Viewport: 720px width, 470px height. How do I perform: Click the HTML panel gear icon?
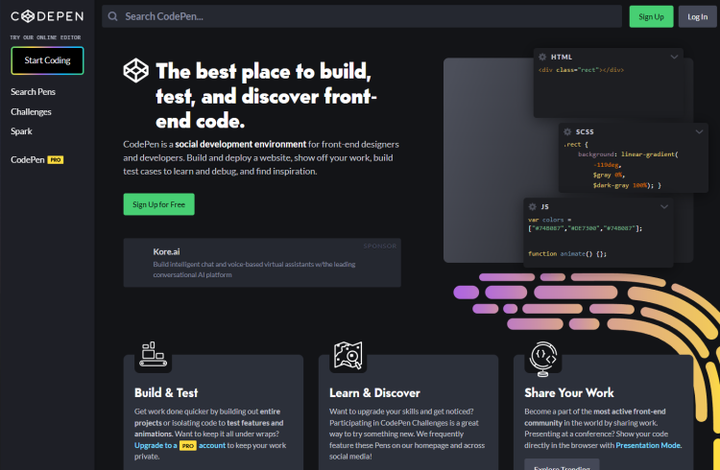(542, 57)
